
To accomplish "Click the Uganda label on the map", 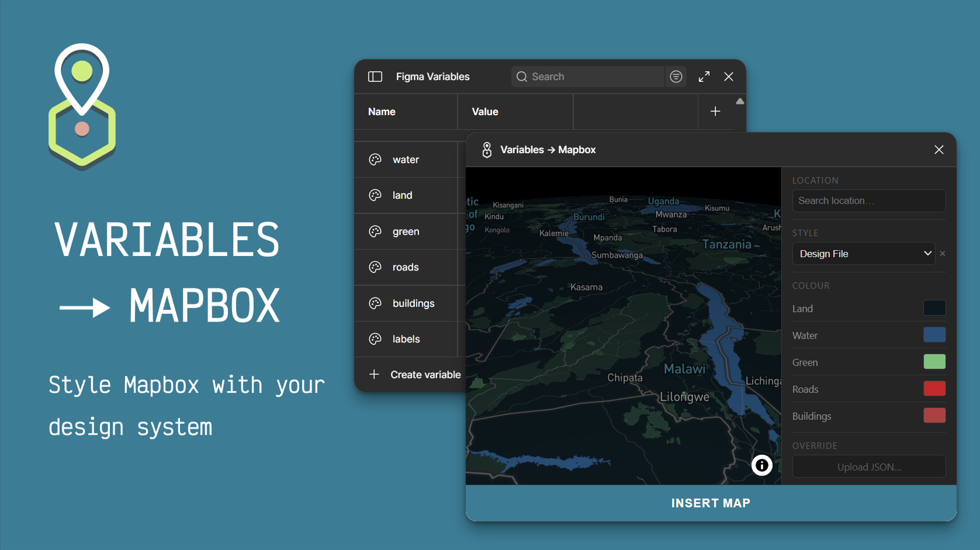I will [664, 201].
